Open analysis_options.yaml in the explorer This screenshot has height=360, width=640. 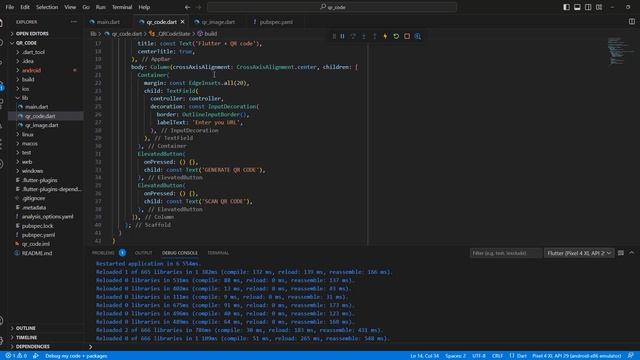click(x=46, y=217)
